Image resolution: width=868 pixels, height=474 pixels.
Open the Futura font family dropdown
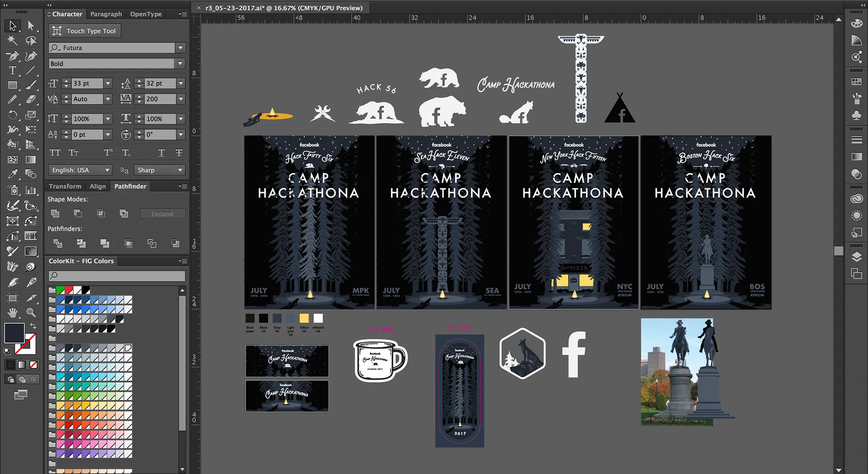pyautogui.click(x=180, y=48)
